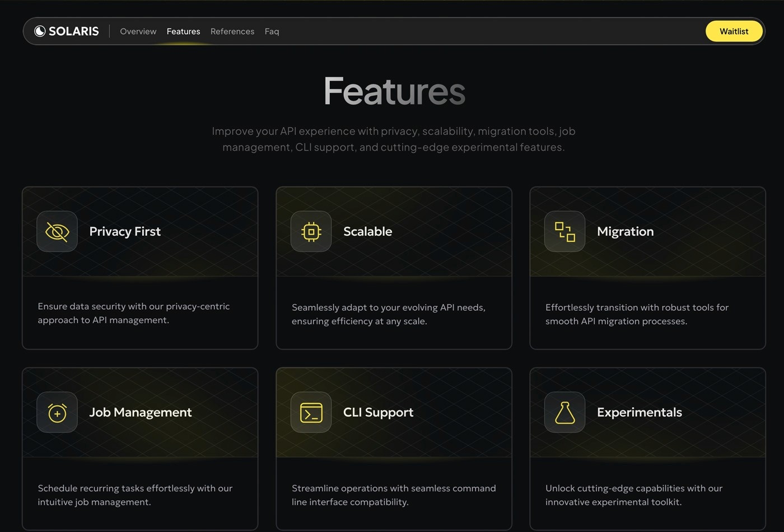Click the Migration squares icon
Screen dimensions: 784x532
564,231
